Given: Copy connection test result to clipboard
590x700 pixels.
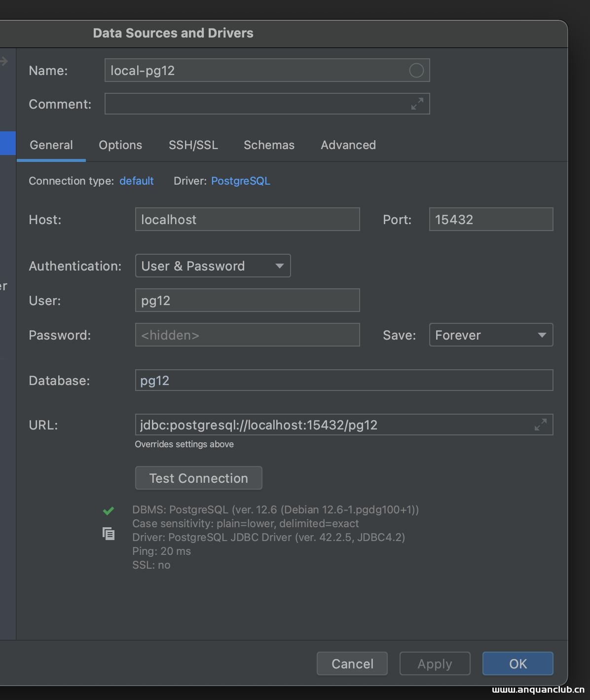Looking at the screenshot, I should tap(109, 534).
